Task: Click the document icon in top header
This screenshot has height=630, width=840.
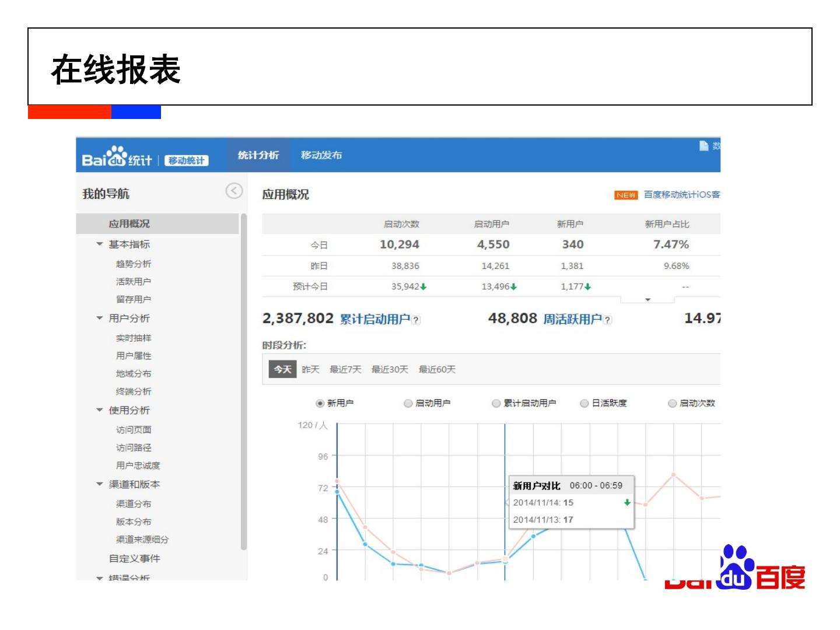Action: click(x=704, y=146)
